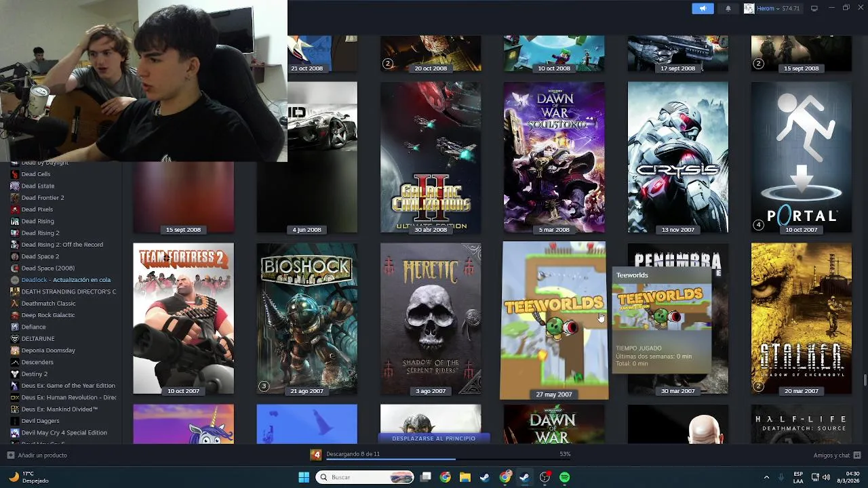Open the Dawn of War Soulstorm cover

pos(554,157)
